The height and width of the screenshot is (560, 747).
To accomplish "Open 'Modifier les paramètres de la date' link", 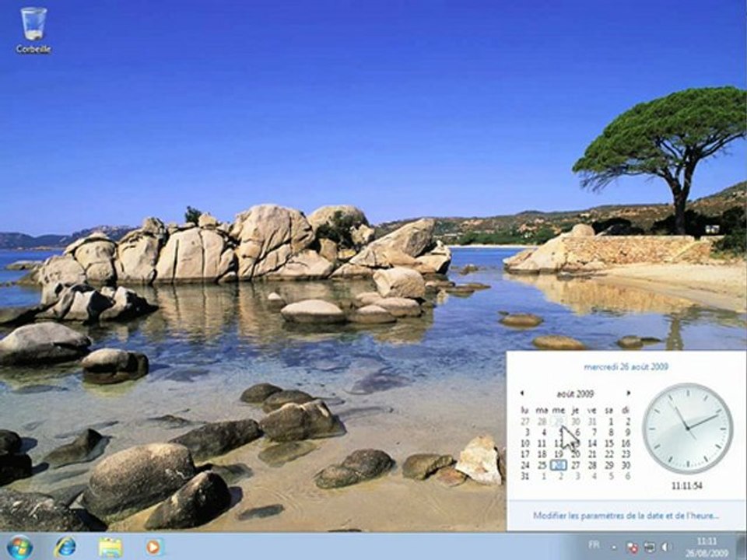I will (x=626, y=515).
